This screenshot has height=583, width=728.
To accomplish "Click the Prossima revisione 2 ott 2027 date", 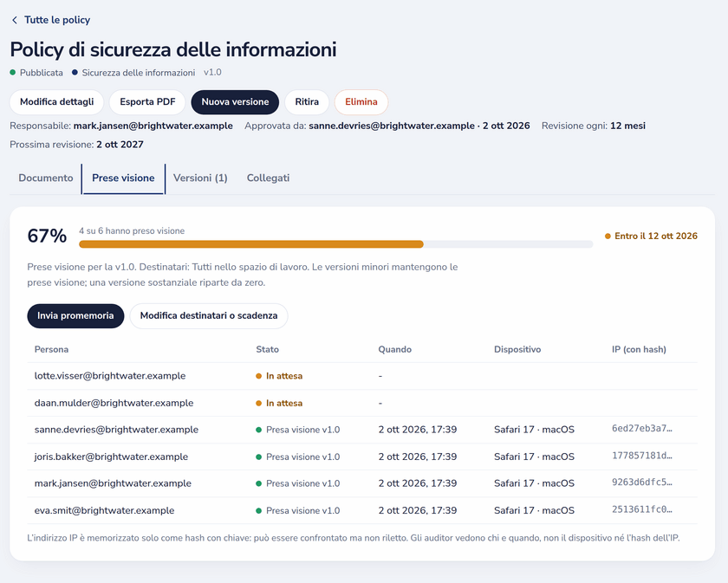I will pos(120,145).
